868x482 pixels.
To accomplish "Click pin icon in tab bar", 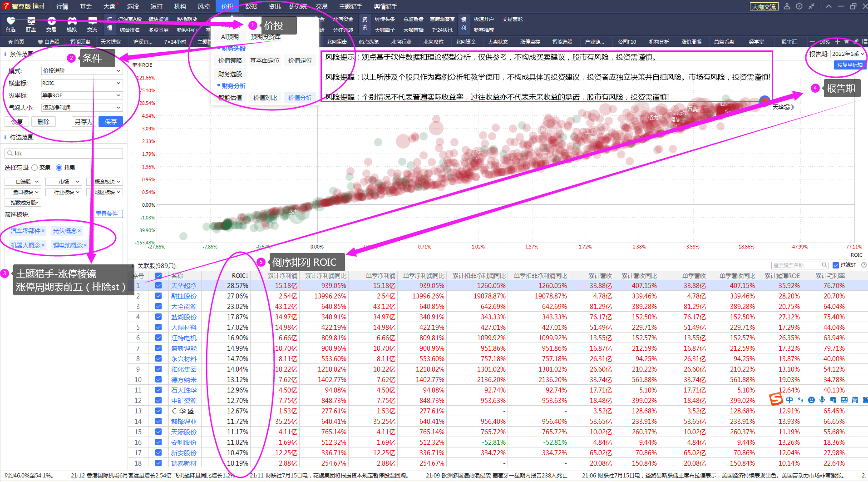I will point(856,41).
